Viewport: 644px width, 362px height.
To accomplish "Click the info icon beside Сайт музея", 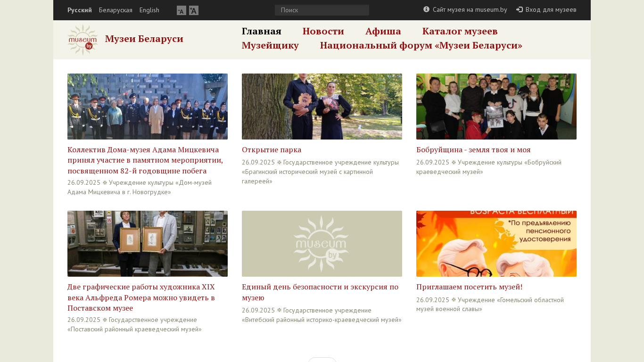I will pyautogui.click(x=426, y=9).
